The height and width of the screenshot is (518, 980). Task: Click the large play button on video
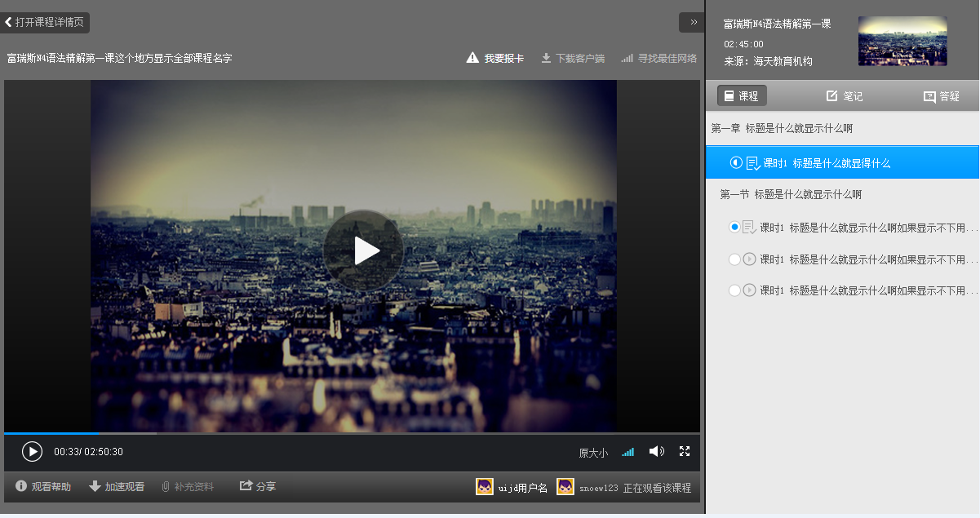(x=363, y=250)
